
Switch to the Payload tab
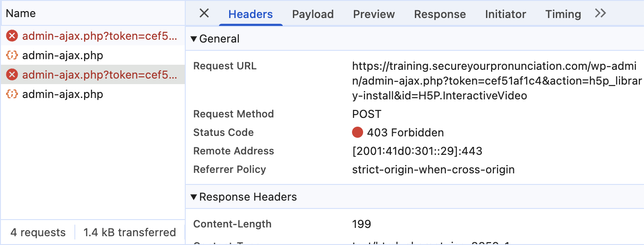pyautogui.click(x=313, y=14)
